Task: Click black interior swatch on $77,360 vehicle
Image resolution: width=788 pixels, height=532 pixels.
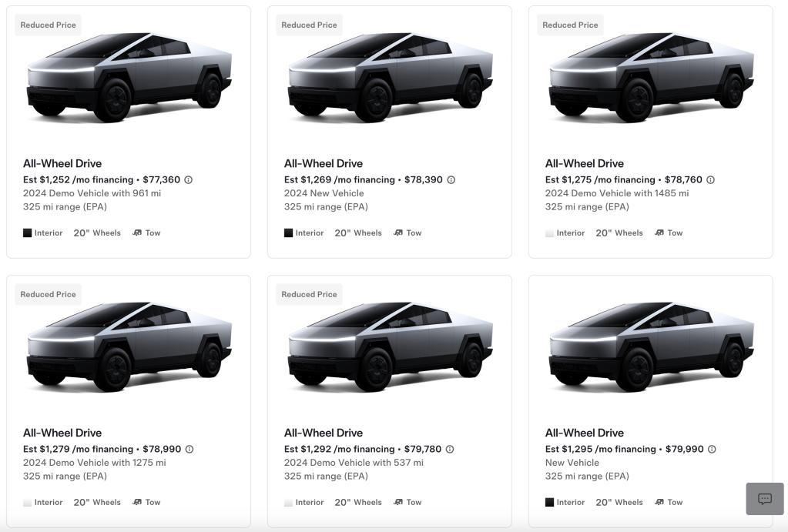Action: [28, 233]
